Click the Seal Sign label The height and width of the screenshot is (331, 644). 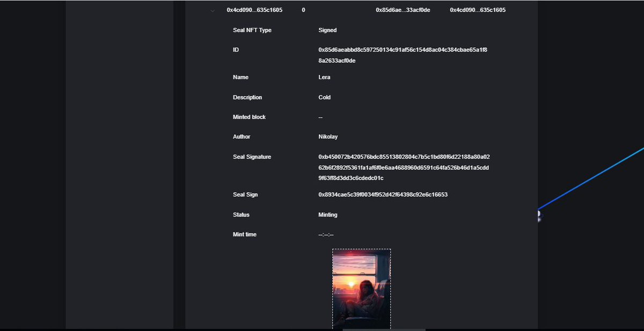(245, 195)
